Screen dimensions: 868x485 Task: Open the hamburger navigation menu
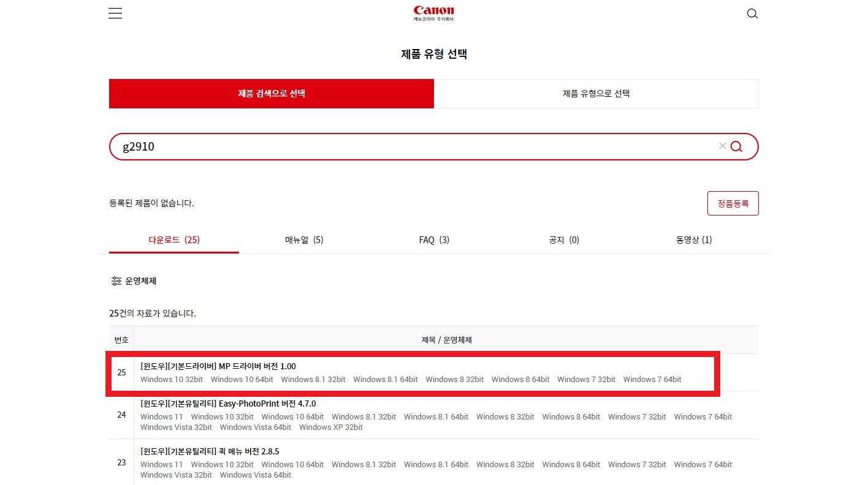pyautogui.click(x=115, y=13)
